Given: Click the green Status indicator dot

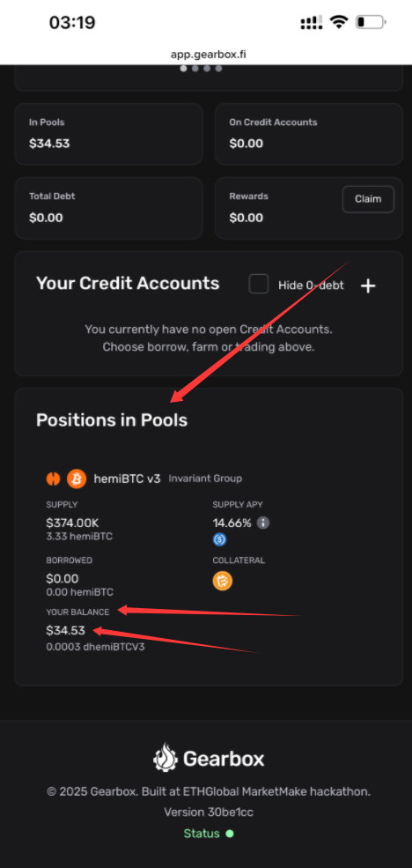Looking at the screenshot, I should click(230, 834).
